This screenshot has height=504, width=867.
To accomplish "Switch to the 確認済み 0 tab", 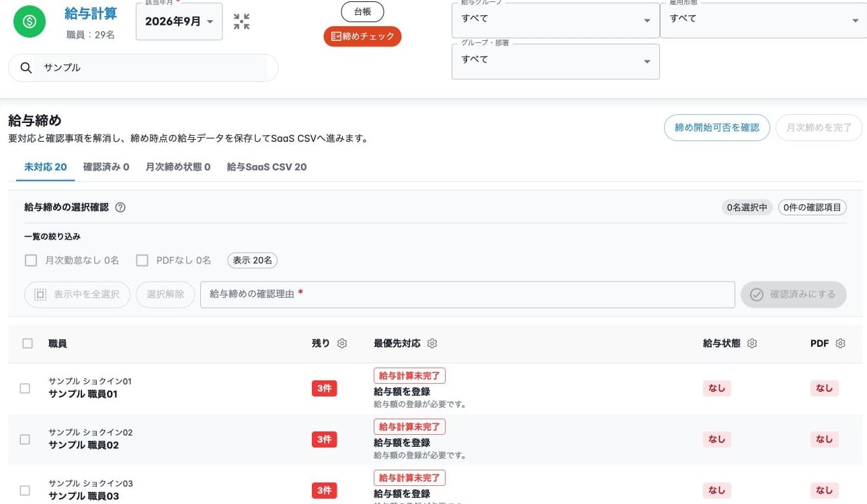I will [106, 167].
